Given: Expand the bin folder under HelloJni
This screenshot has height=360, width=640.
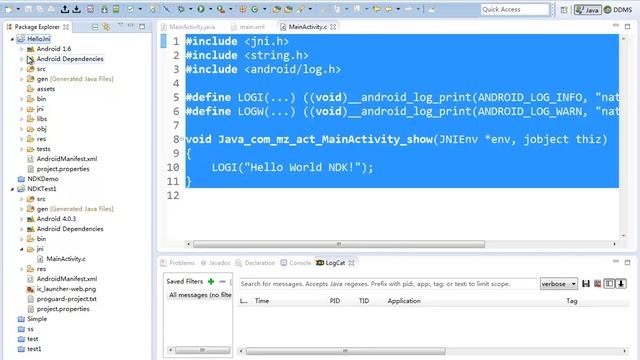Looking at the screenshot, I should [22, 99].
